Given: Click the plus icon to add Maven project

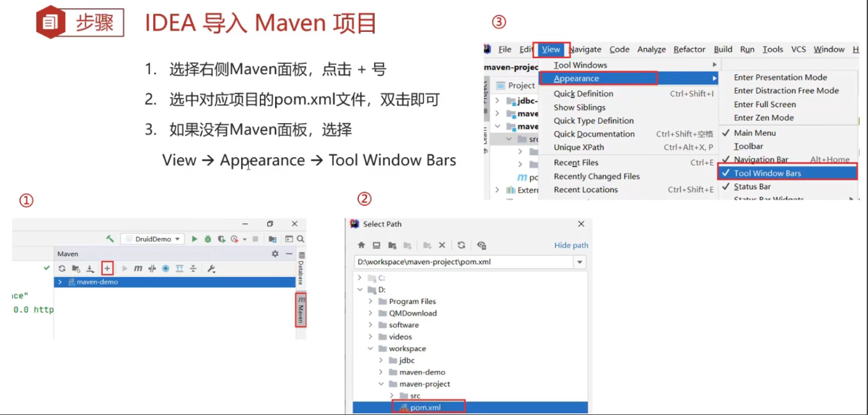Looking at the screenshot, I should 107,269.
